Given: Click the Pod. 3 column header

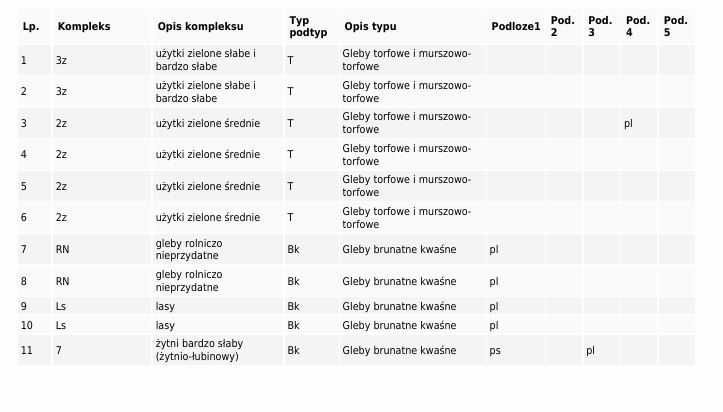Looking at the screenshot, I should click(600, 26).
